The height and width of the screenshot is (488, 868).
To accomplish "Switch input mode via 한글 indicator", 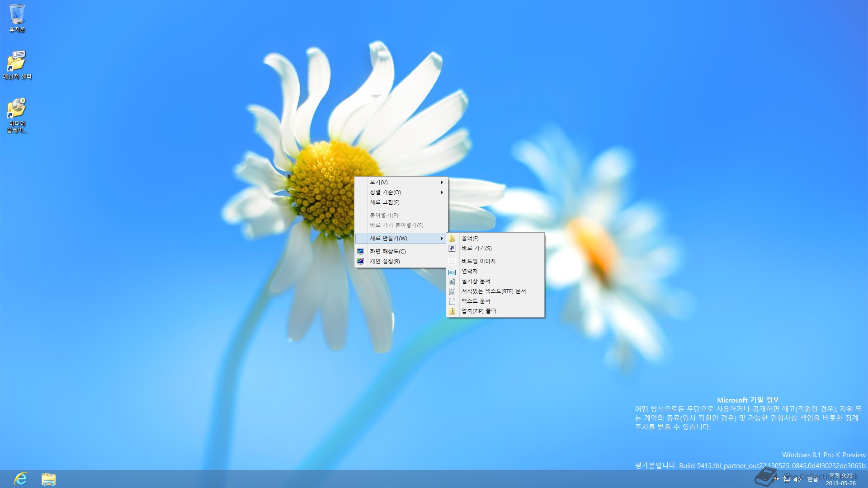I will click(x=812, y=479).
